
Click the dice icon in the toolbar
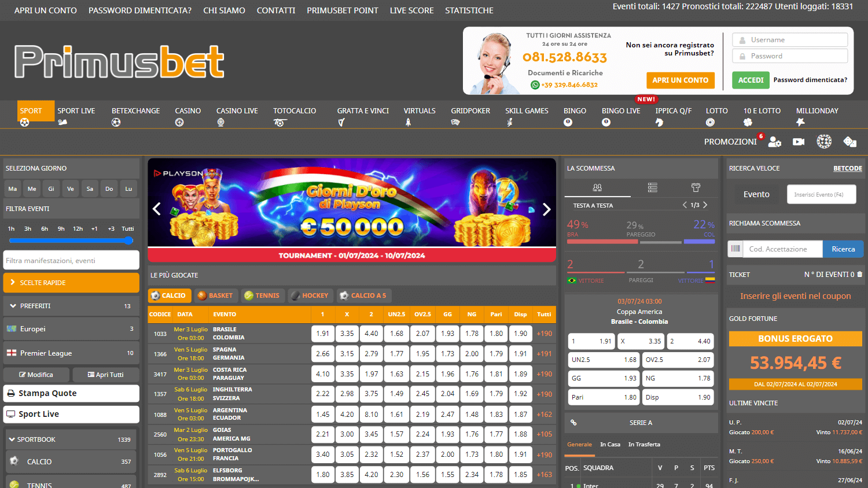(x=849, y=142)
